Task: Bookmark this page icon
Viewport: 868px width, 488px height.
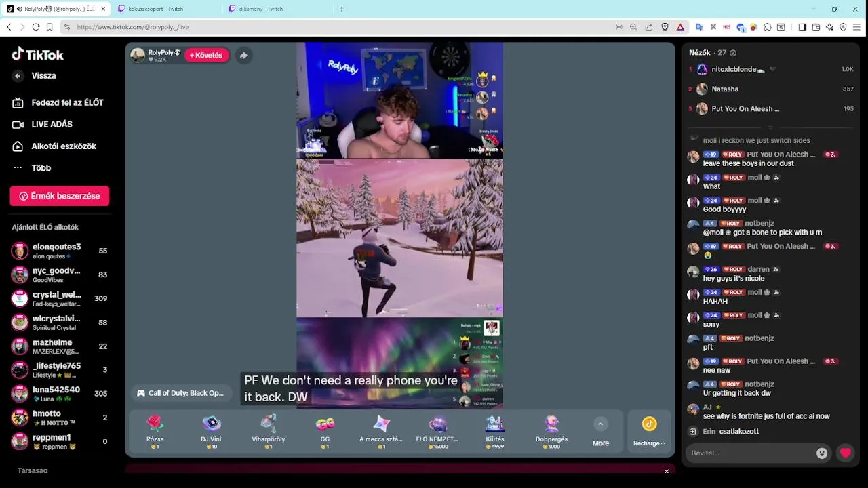Action: (50, 27)
